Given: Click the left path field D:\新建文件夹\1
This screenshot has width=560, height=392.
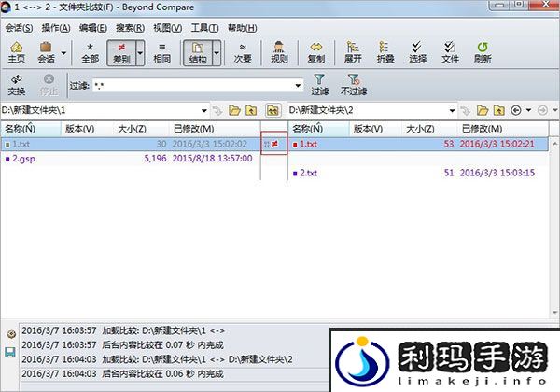Looking at the screenshot, I should [x=100, y=110].
